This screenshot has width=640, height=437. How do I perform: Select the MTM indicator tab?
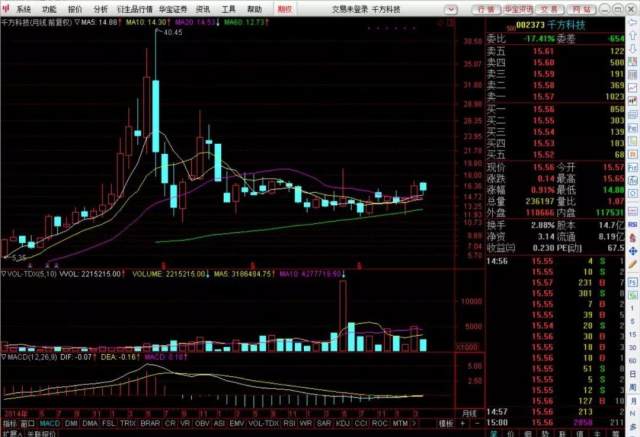click(400, 424)
